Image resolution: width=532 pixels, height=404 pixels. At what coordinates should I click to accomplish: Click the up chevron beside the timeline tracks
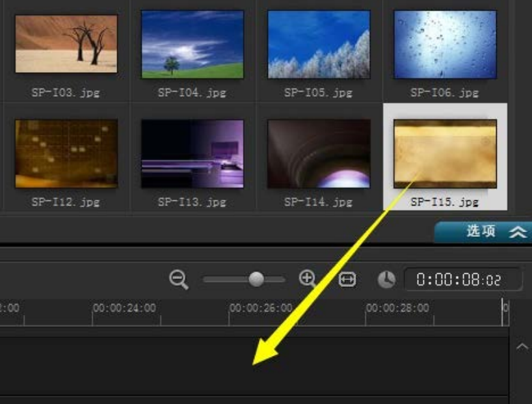coord(522,347)
